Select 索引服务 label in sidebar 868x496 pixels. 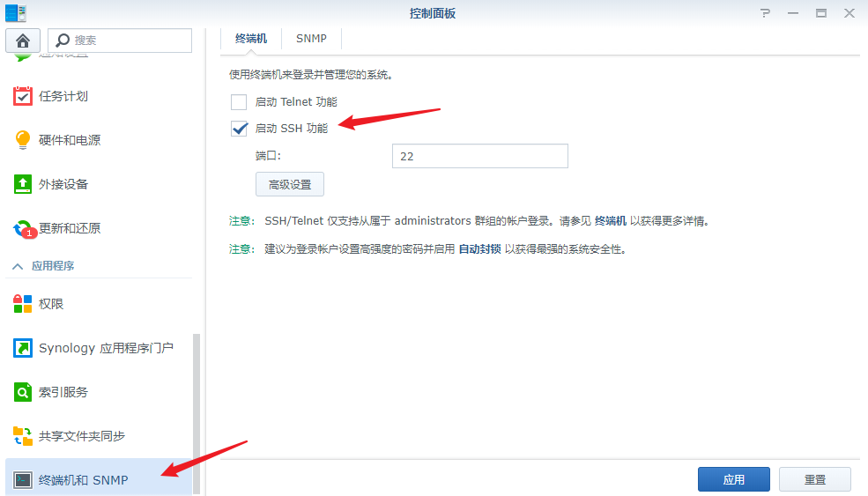pos(63,392)
